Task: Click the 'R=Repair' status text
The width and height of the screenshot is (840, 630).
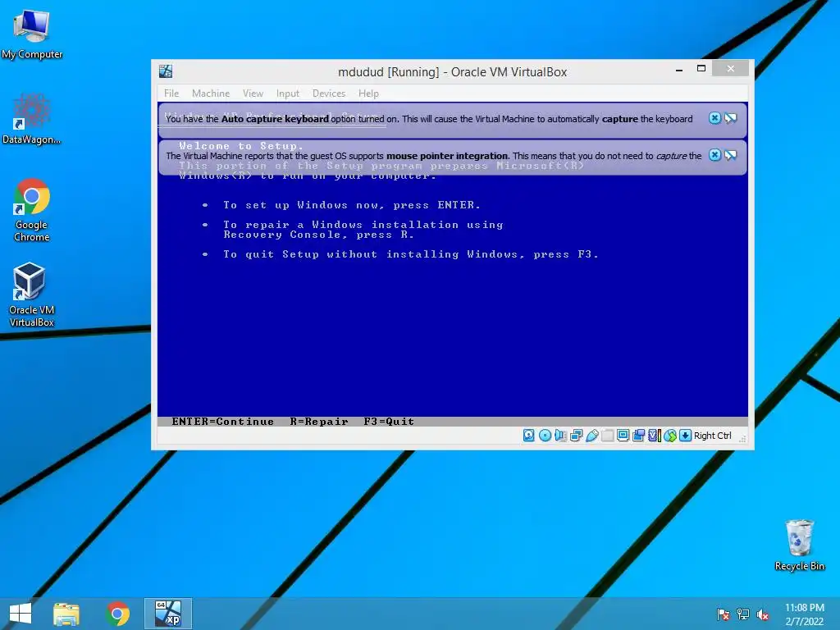Action: [x=319, y=422]
